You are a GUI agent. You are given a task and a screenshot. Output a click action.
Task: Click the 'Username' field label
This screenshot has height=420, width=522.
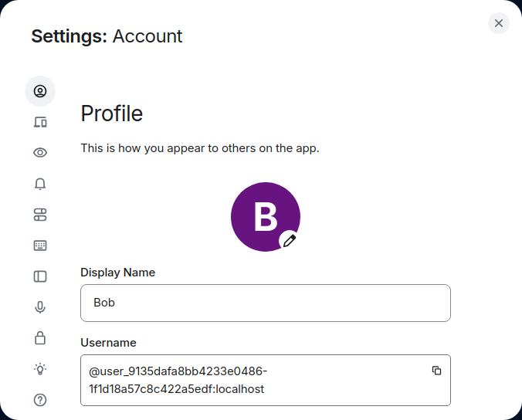click(108, 343)
